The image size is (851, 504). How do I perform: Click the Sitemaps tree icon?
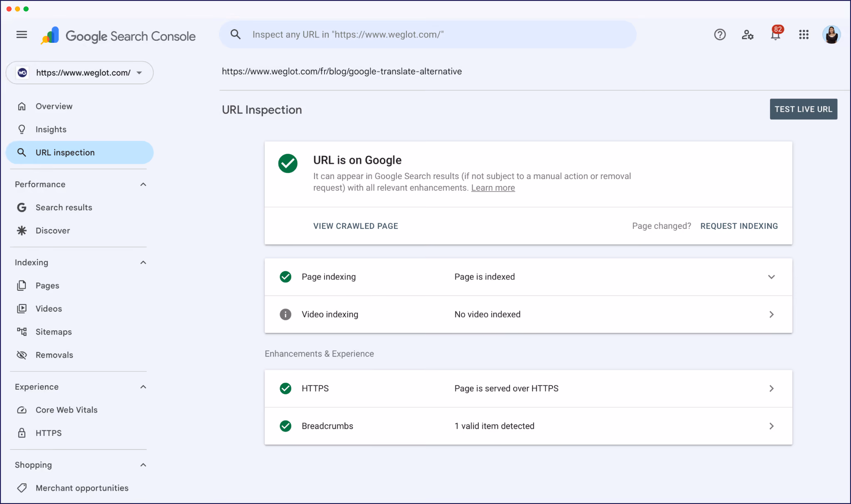(x=22, y=332)
